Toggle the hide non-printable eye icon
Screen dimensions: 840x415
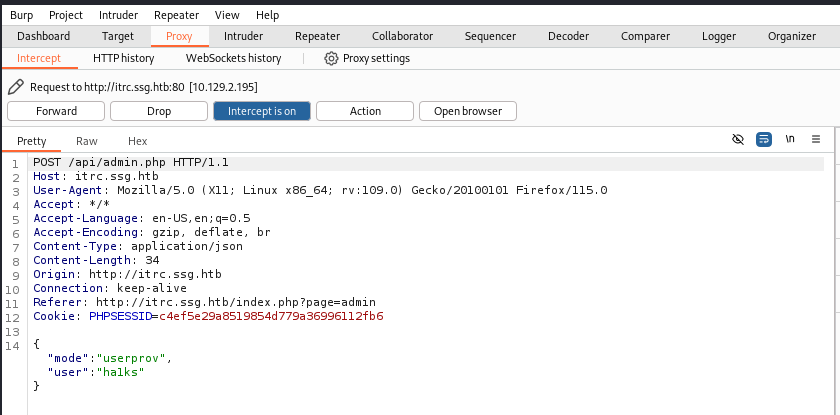click(x=738, y=139)
